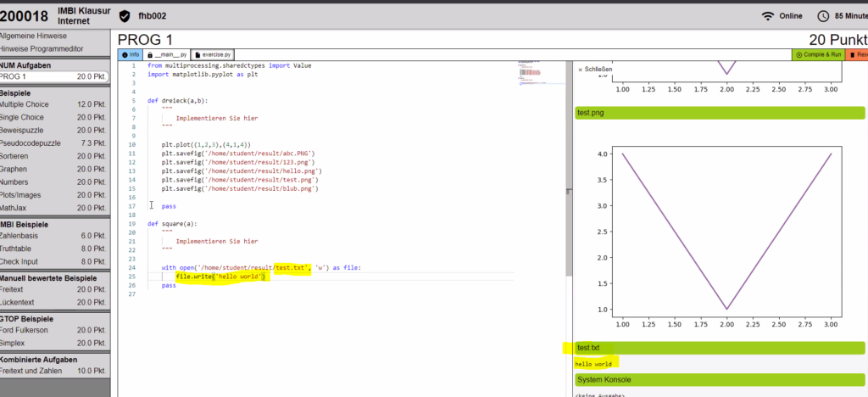Open the Multiple Choice example
The height and width of the screenshot is (397, 868).
[53, 104]
